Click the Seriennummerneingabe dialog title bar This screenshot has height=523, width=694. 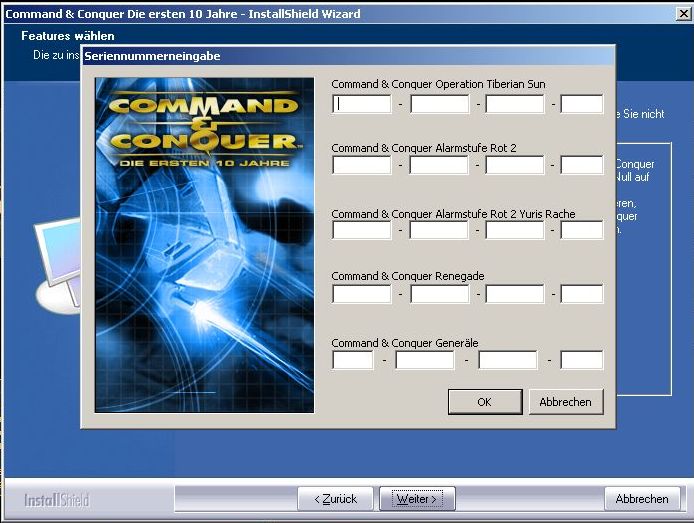pos(349,56)
